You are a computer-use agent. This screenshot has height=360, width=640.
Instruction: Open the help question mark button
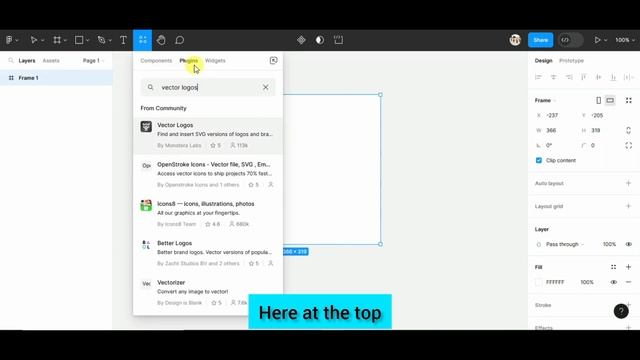pyautogui.click(x=621, y=311)
